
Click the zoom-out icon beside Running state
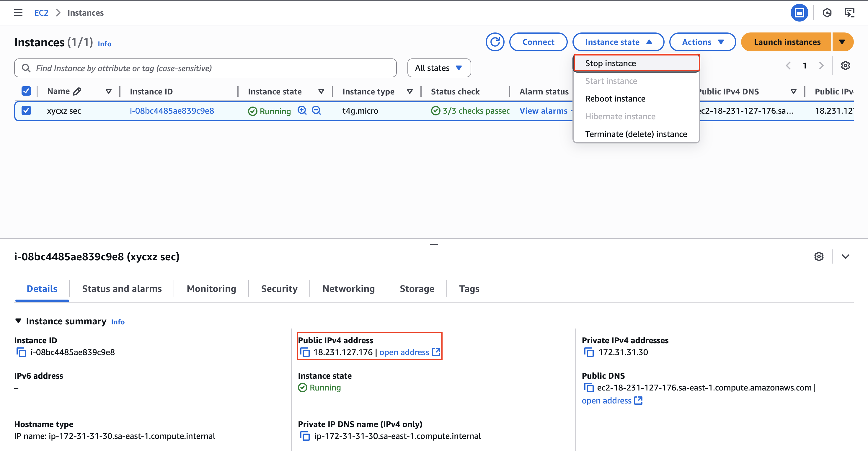[x=316, y=110]
